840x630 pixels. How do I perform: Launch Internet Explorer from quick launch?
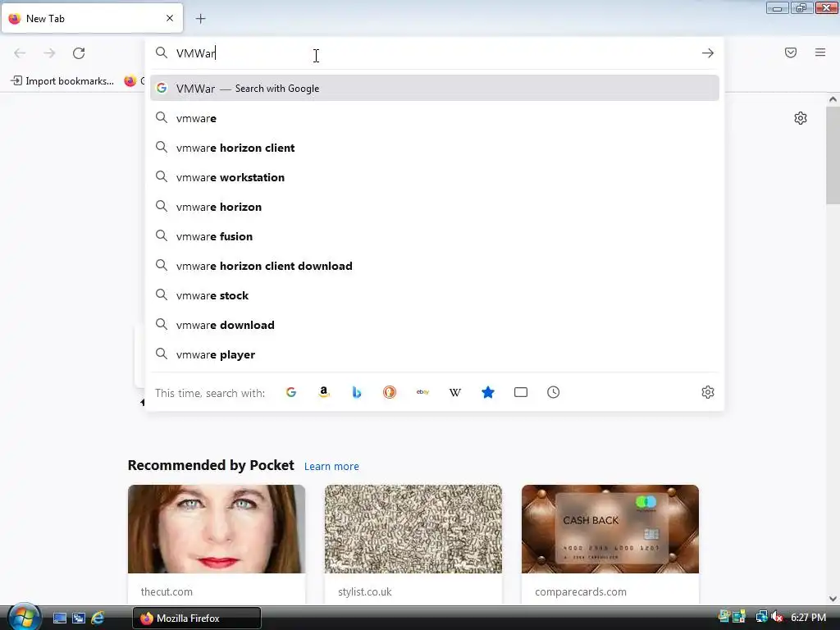click(98, 618)
